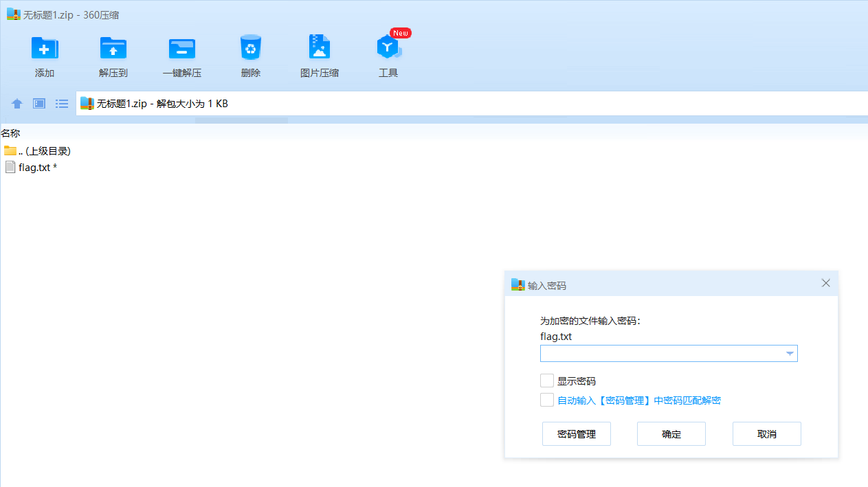Image resolution: width=868 pixels, height=487 pixels.
Task: Click the 360压缩 app icon in the title bar
Action: click(x=13, y=14)
